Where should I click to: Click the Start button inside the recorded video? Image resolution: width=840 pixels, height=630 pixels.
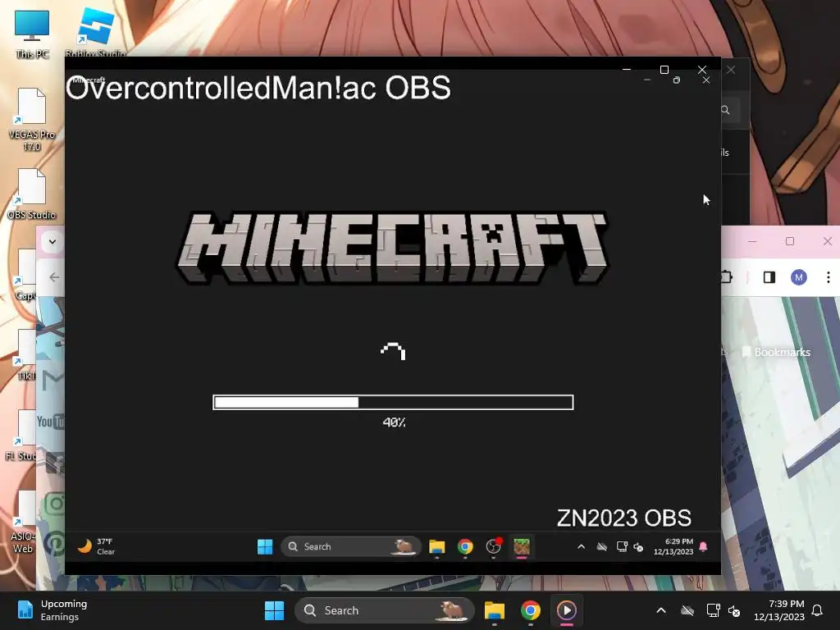[x=265, y=546]
